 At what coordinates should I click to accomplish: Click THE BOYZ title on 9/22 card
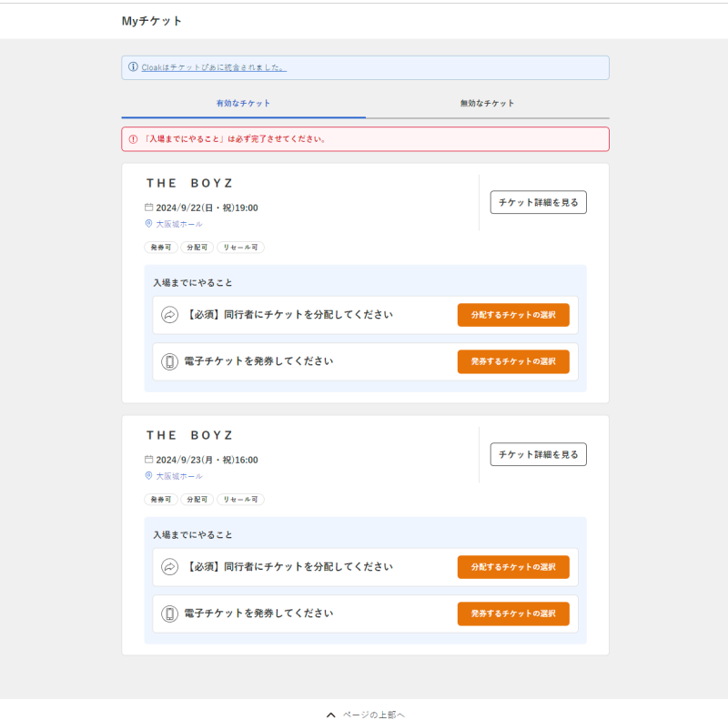pos(189,183)
